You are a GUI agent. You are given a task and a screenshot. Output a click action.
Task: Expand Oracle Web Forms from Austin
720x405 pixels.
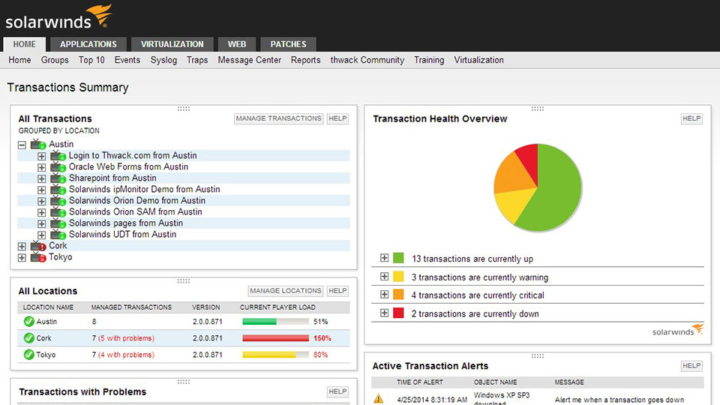[x=41, y=167]
